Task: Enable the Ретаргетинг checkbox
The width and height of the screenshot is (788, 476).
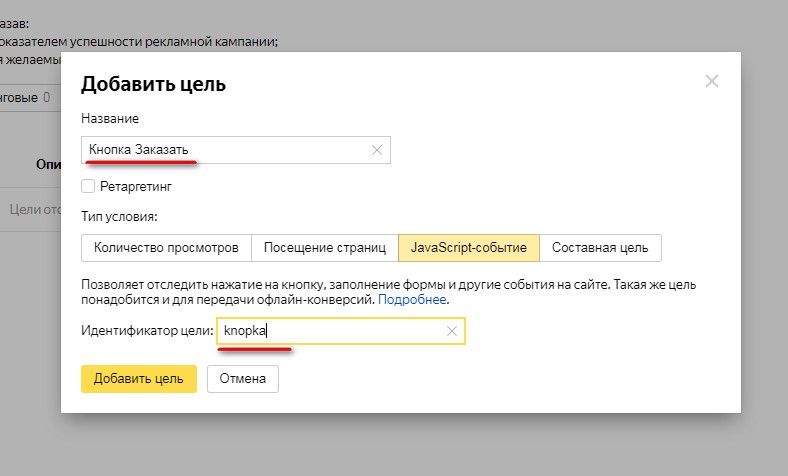Action: pos(88,186)
